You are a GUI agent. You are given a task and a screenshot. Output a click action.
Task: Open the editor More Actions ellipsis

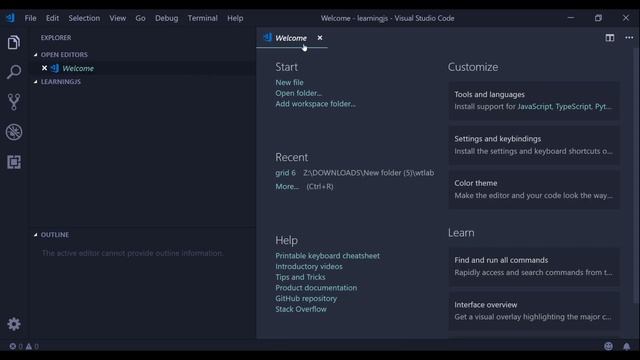coord(629,38)
